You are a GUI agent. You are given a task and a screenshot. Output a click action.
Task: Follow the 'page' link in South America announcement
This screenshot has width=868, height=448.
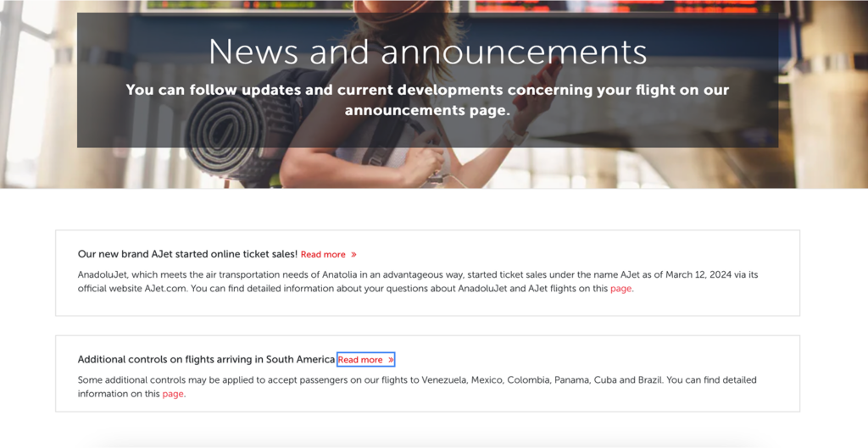[173, 394]
